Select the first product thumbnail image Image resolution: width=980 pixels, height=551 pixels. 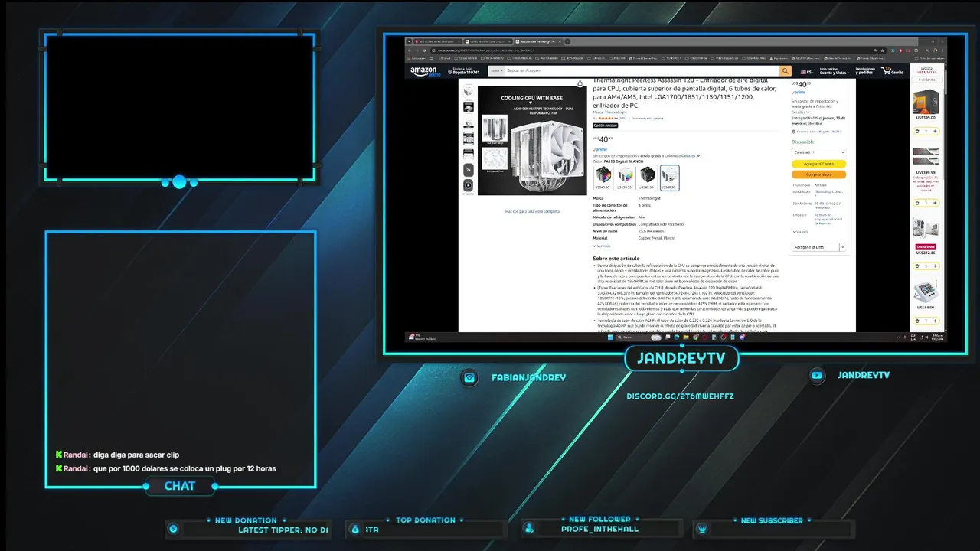(468, 91)
